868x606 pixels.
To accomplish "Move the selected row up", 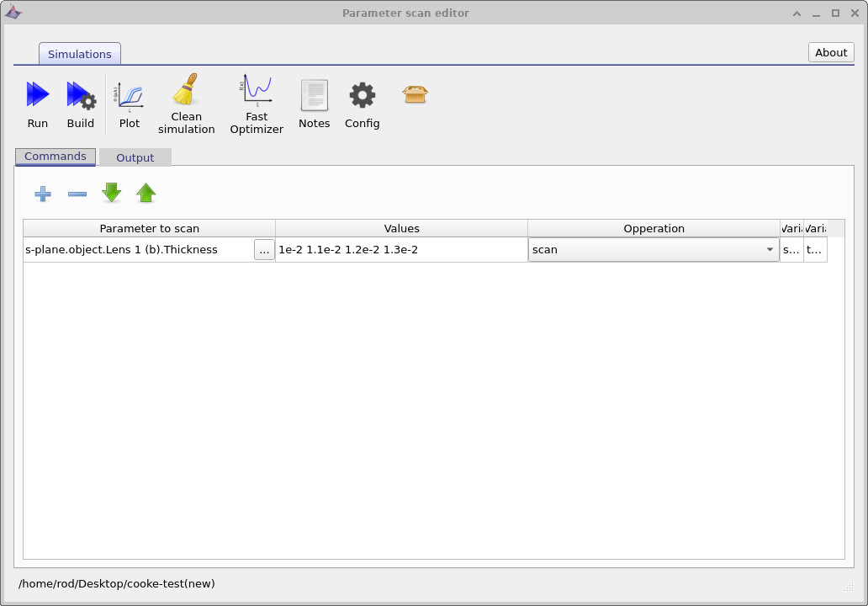I will (146, 194).
